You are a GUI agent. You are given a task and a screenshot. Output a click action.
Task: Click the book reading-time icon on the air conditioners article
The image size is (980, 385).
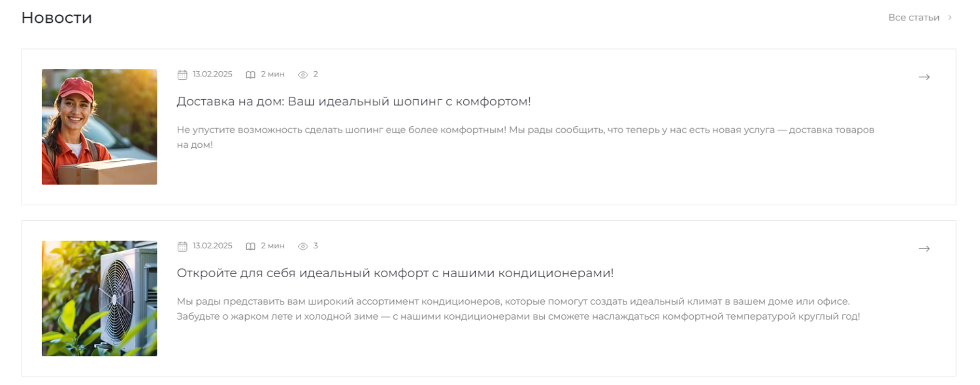click(x=250, y=246)
